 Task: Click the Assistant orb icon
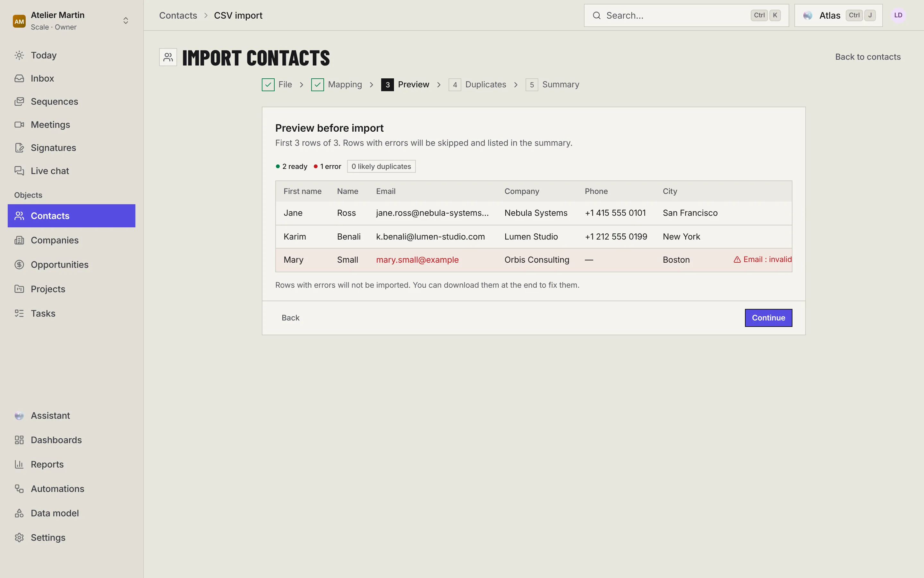[19, 416]
